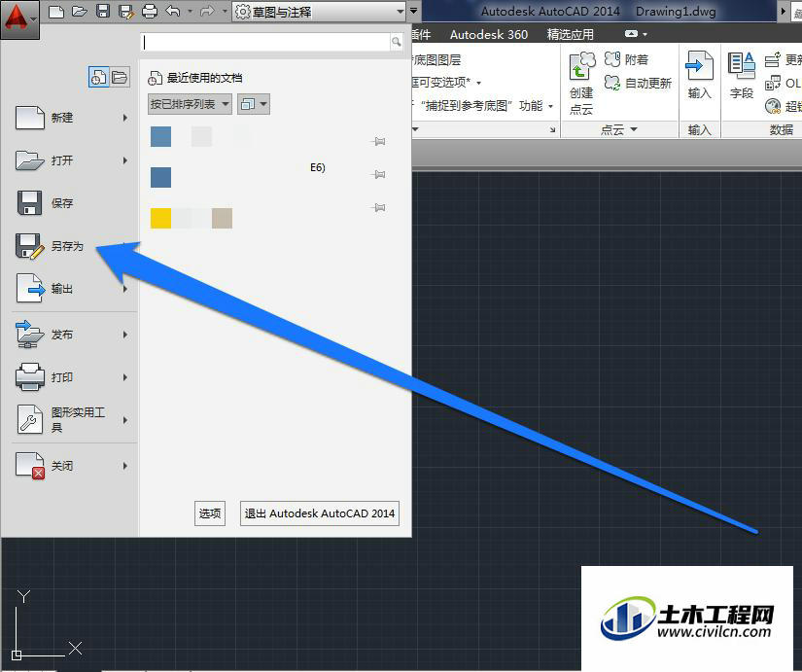Expand the 关闭 submenu arrow

coord(124,466)
